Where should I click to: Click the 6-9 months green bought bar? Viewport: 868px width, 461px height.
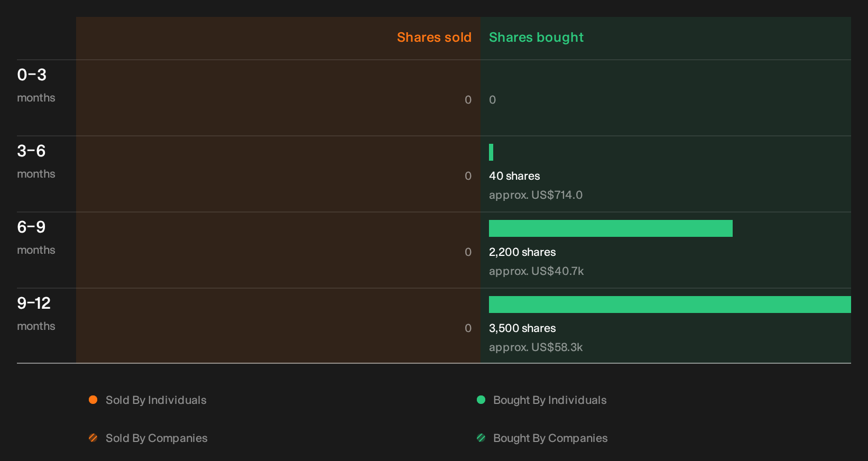pos(611,228)
